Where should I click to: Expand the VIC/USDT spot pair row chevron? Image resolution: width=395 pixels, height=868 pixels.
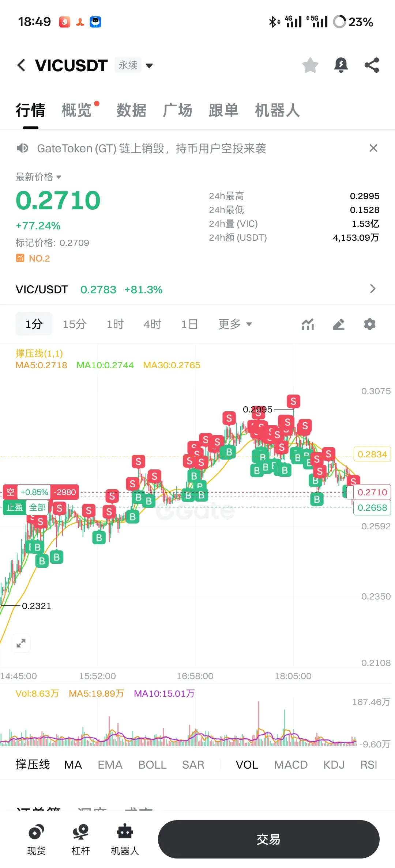click(x=373, y=289)
